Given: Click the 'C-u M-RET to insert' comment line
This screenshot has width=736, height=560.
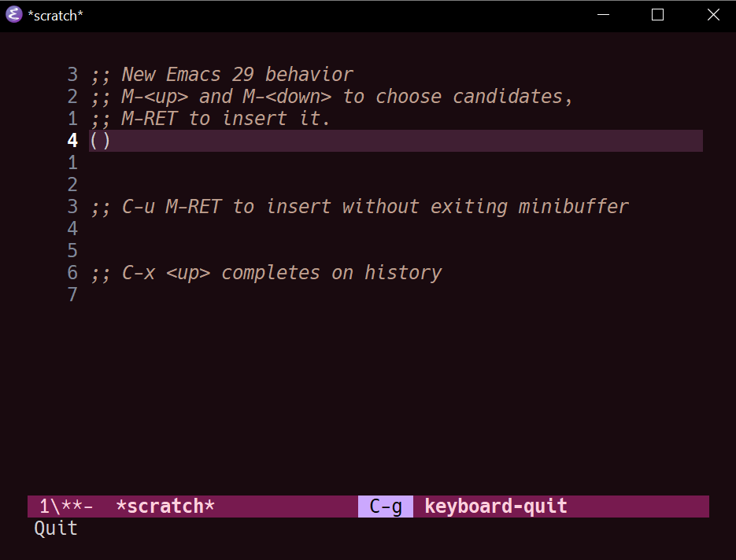Looking at the screenshot, I should (360, 207).
